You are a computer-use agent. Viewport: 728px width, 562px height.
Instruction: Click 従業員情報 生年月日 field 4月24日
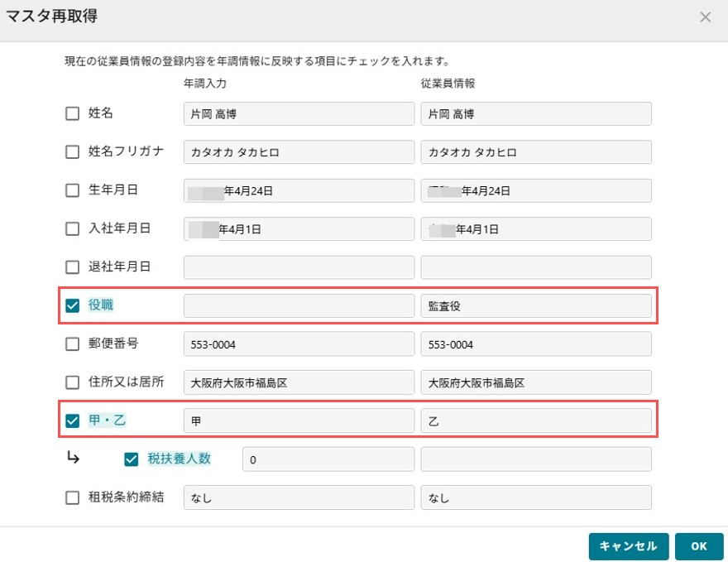click(536, 191)
